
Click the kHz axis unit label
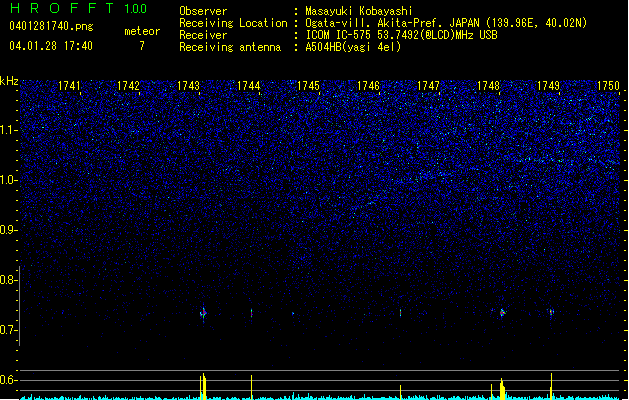pos(9,81)
